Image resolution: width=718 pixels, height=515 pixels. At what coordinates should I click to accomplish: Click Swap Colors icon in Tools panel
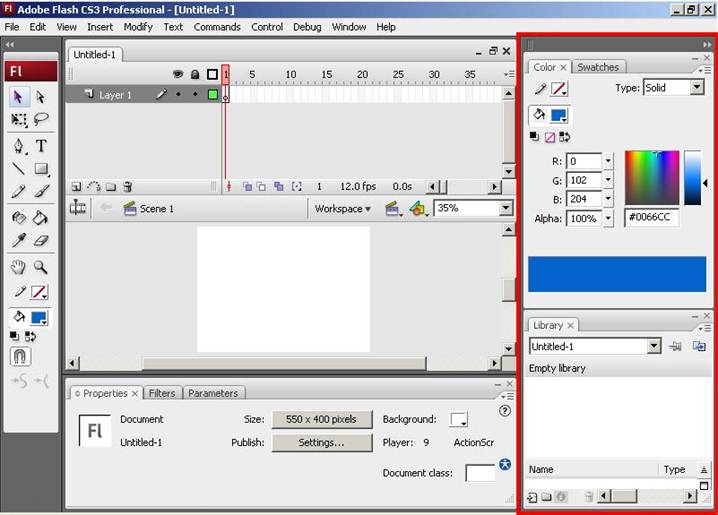pos(30,336)
